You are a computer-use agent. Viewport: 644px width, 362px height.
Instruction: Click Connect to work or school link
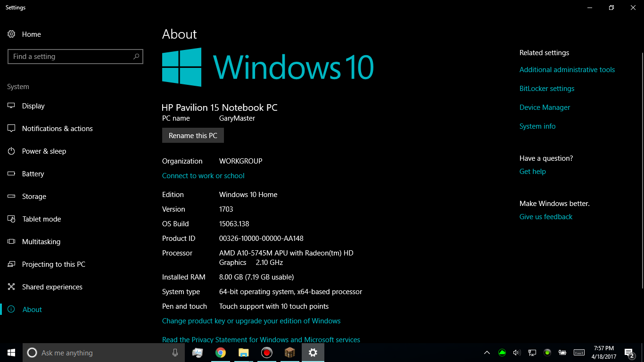tap(203, 176)
